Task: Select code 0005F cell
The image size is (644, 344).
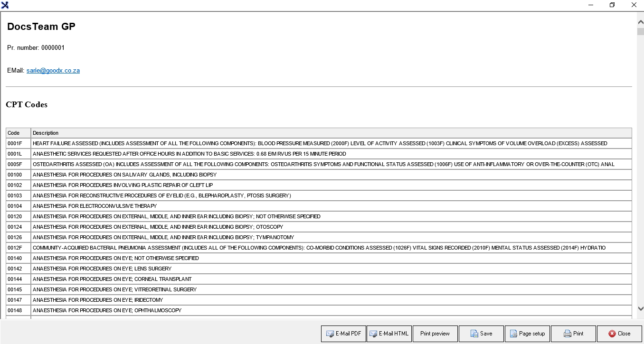Action: (x=19, y=164)
